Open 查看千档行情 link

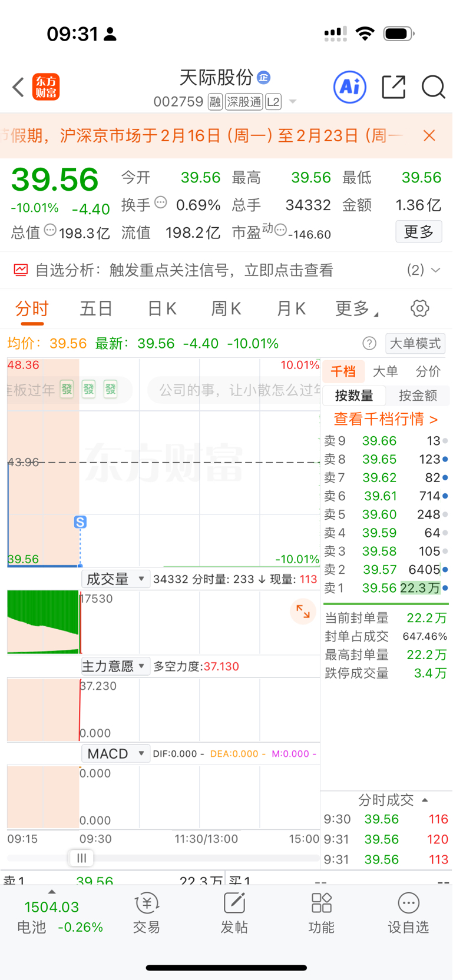coord(386,419)
